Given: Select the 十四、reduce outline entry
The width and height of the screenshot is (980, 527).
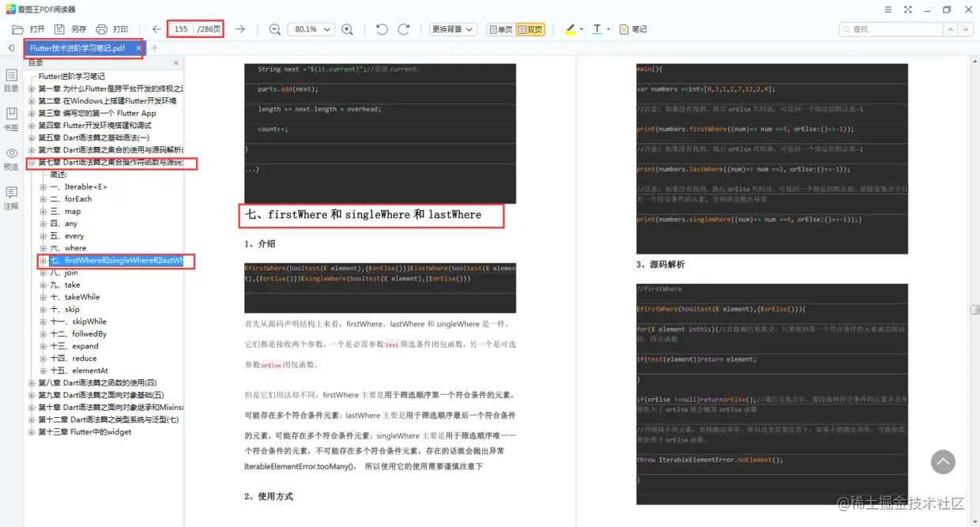Looking at the screenshot, I should click(x=73, y=358).
